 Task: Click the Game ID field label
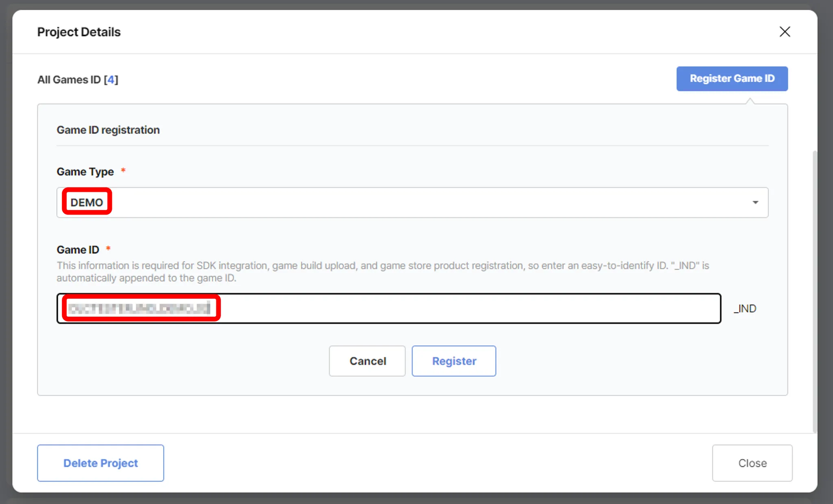pos(78,250)
